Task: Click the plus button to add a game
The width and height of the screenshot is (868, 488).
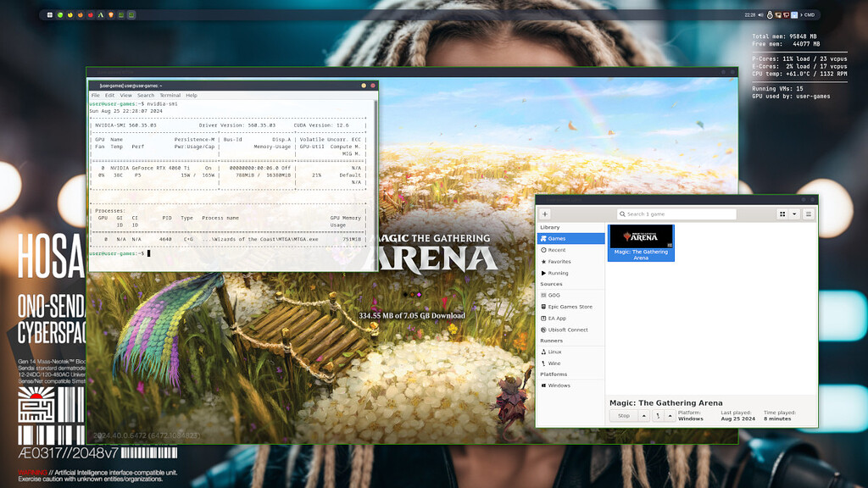Action: click(x=545, y=214)
